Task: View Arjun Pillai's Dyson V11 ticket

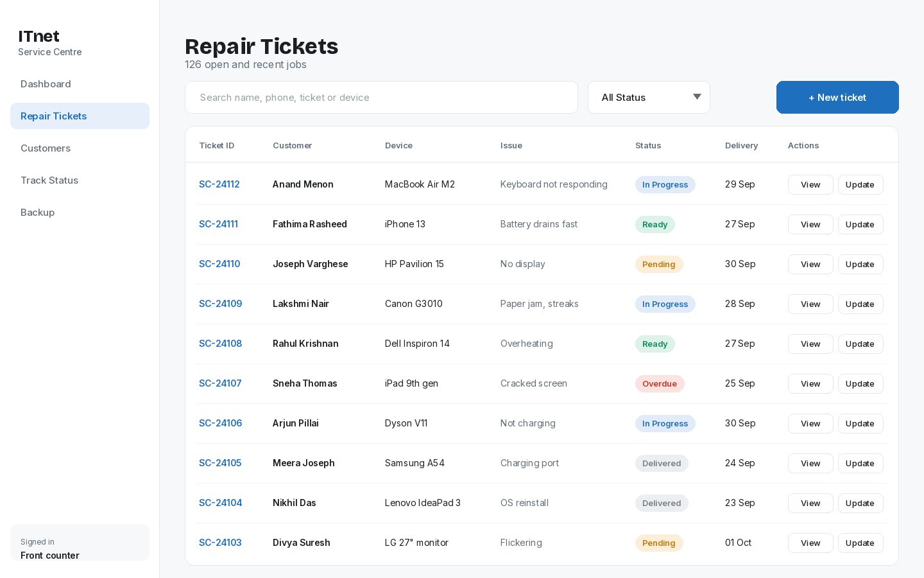Action: [810, 423]
